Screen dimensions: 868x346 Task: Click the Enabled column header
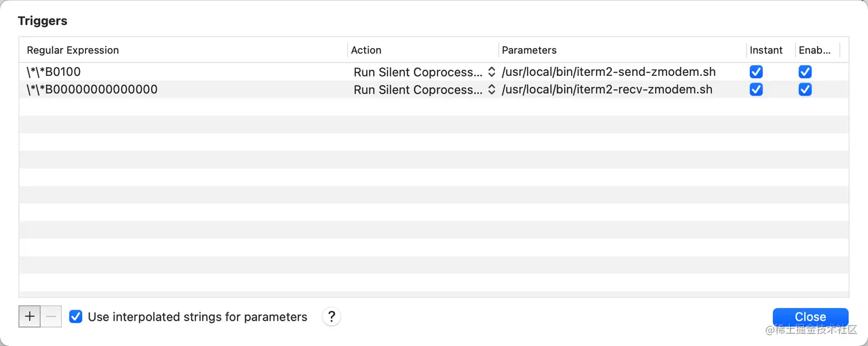[815, 50]
